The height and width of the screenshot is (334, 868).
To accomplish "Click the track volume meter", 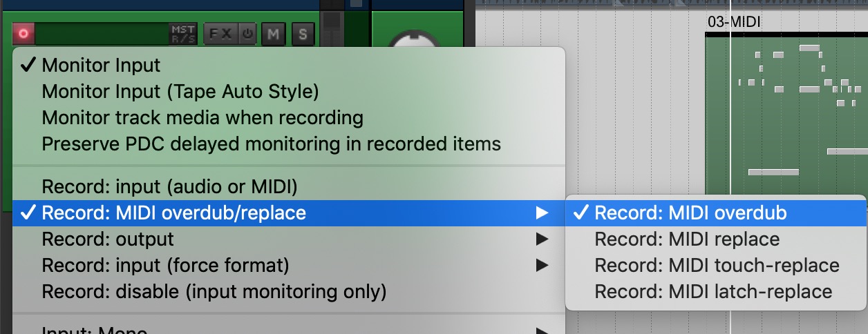I will (x=101, y=32).
